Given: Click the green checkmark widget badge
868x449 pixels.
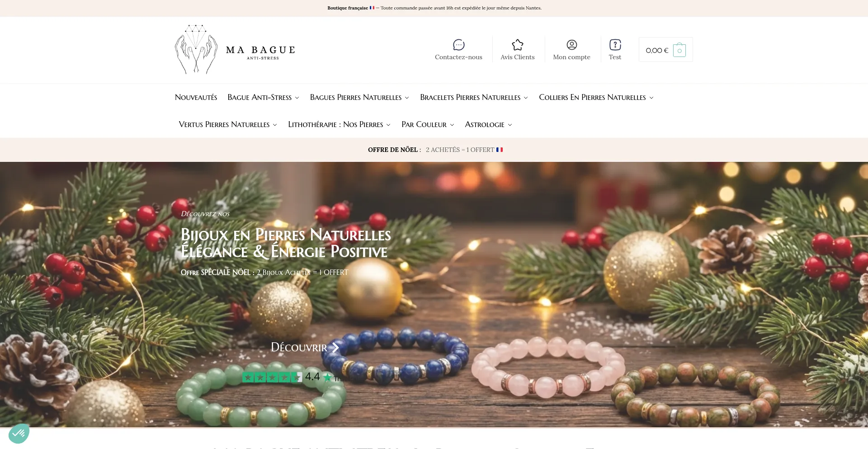Looking at the screenshot, I should click(19, 433).
